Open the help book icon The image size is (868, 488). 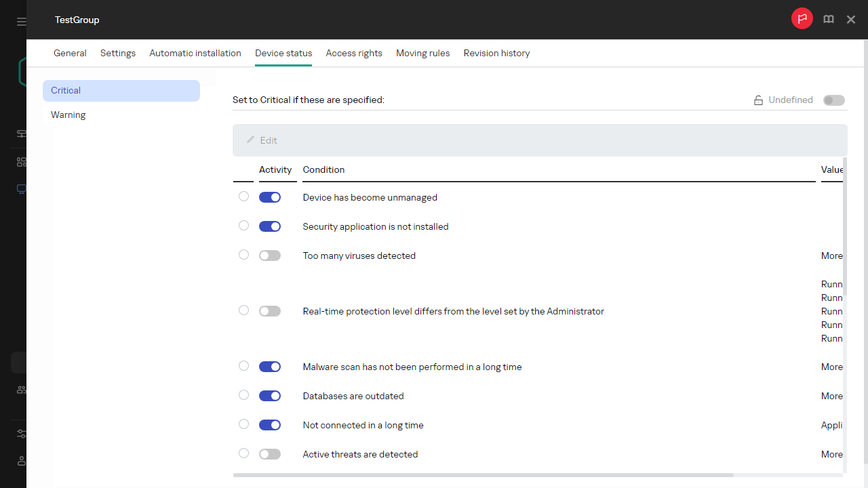[x=829, y=20]
